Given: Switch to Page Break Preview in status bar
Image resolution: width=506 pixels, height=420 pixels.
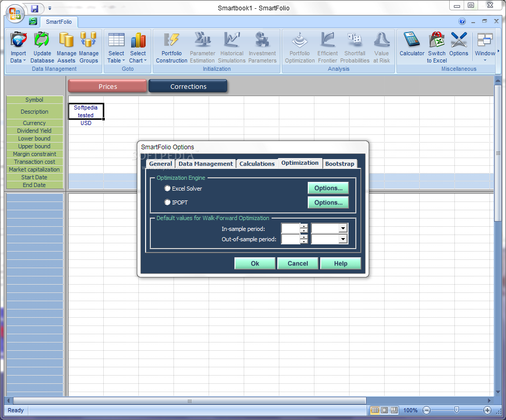Looking at the screenshot, I should (x=394, y=410).
